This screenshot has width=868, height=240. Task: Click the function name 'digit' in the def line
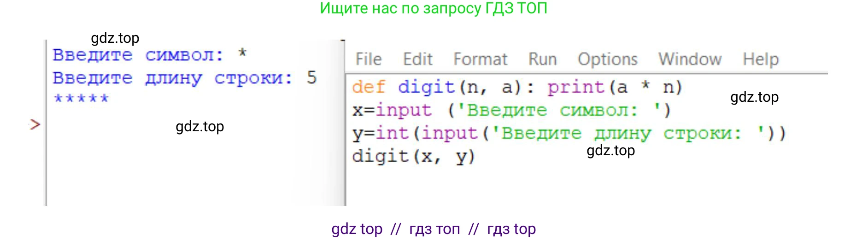(x=426, y=87)
